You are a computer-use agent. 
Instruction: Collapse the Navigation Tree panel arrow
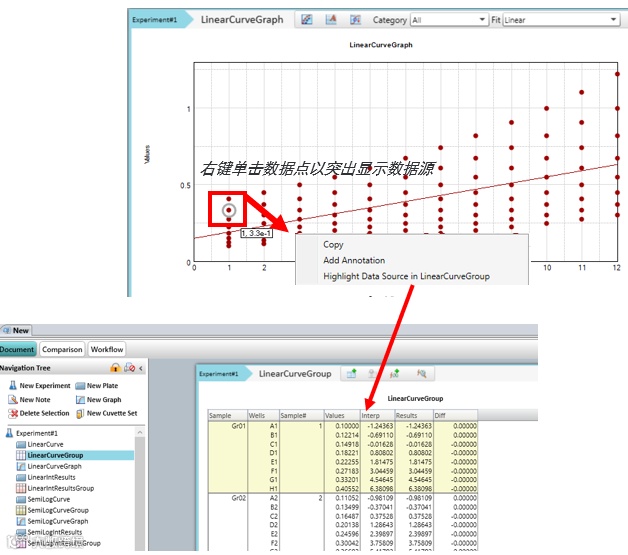141,368
